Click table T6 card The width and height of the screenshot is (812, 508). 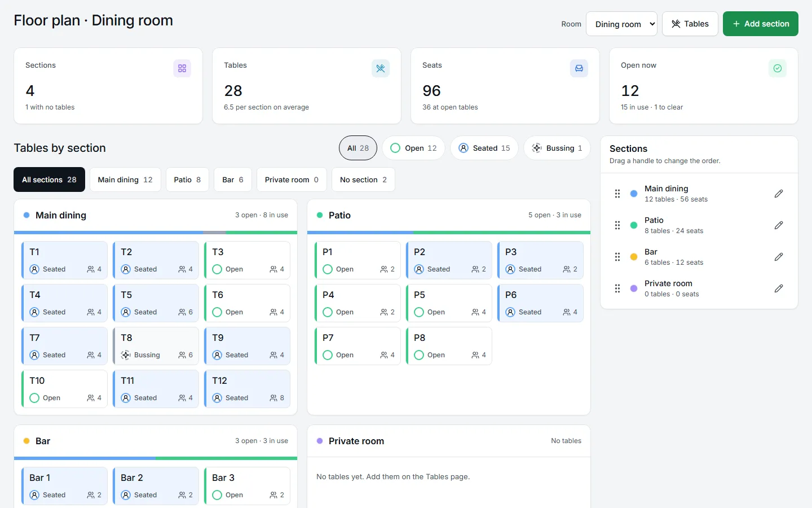tap(247, 303)
